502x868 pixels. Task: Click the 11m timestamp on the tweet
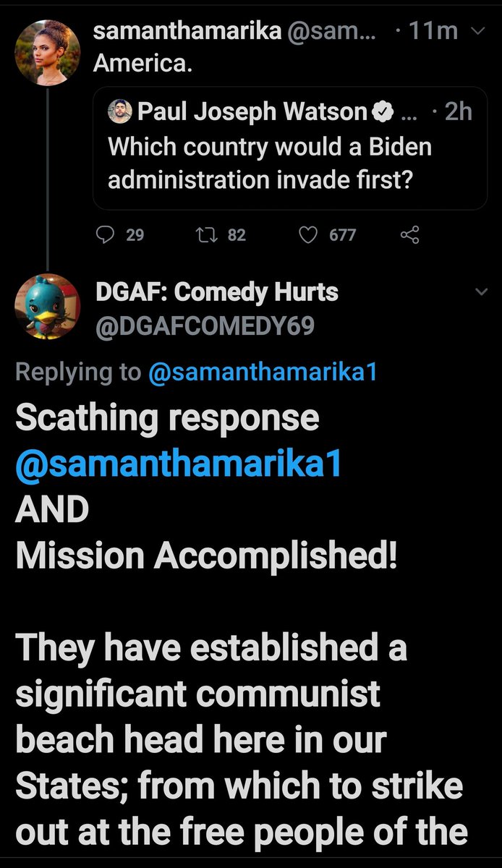(433, 31)
